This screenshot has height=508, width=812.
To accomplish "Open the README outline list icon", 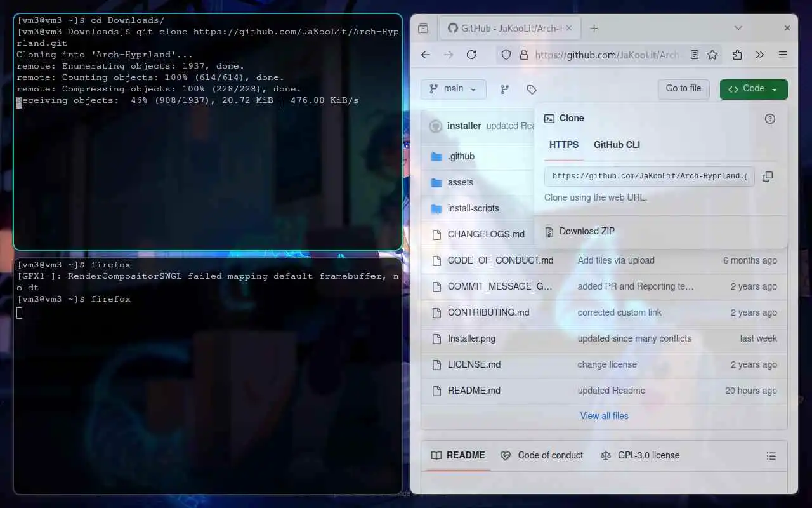I will pyautogui.click(x=771, y=456).
